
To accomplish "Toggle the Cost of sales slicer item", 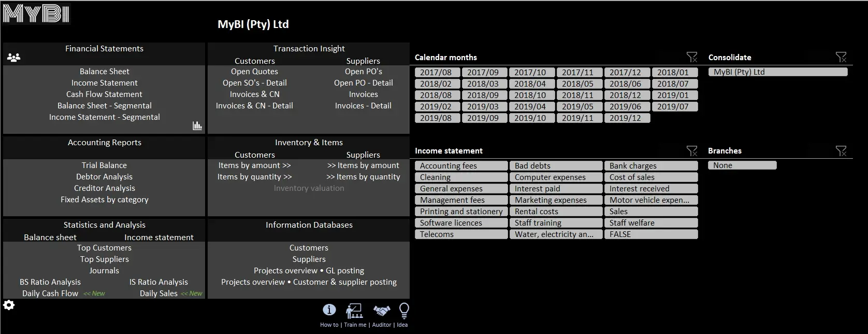I will point(651,177).
